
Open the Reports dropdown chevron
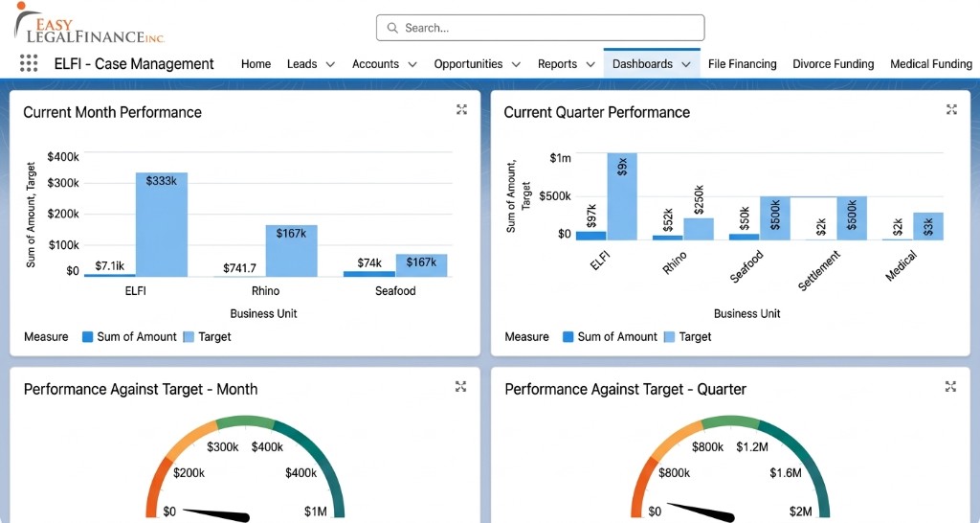click(590, 64)
